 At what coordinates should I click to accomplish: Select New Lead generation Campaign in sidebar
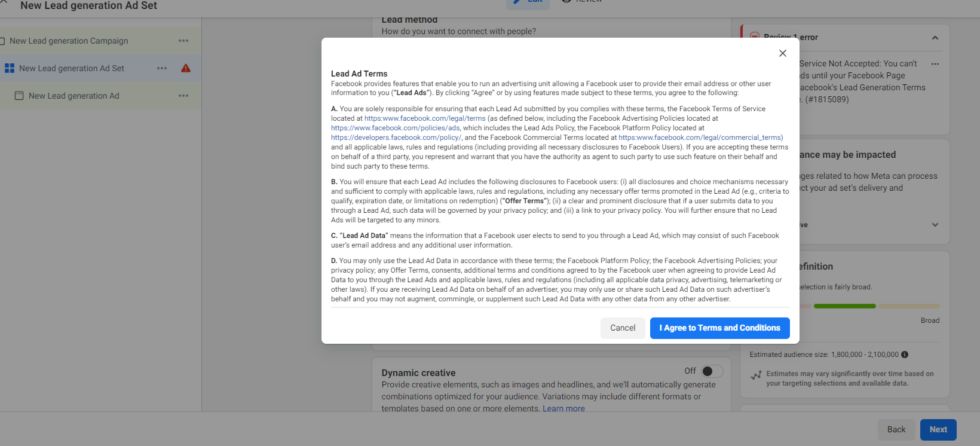pyautogui.click(x=69, y=41)
